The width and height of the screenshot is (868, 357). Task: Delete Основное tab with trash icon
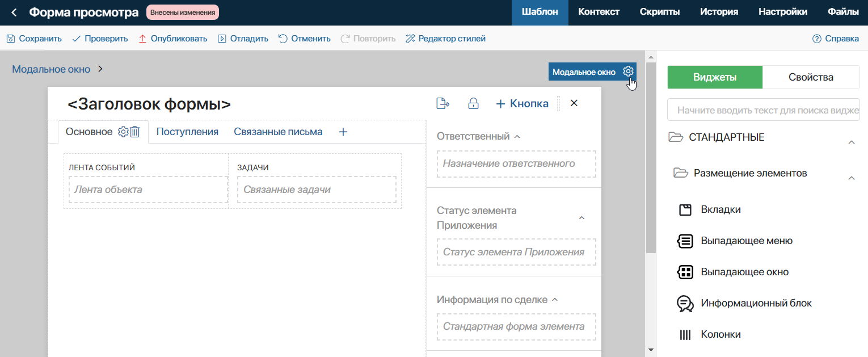pyautogui.click(x=134, y=132)
